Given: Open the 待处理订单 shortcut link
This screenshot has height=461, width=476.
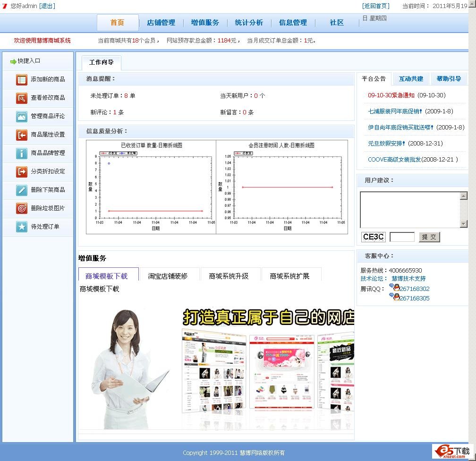Looking at the screenshot, I should (x=45, y=227).
